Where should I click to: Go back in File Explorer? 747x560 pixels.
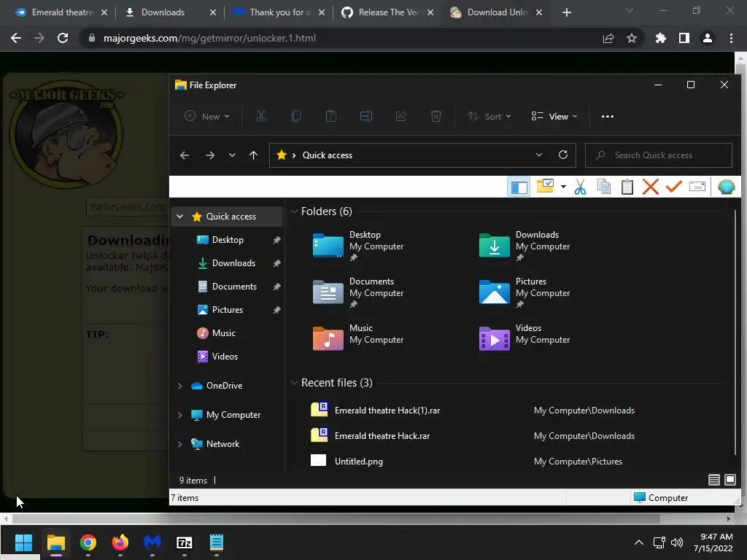[185, 155]
